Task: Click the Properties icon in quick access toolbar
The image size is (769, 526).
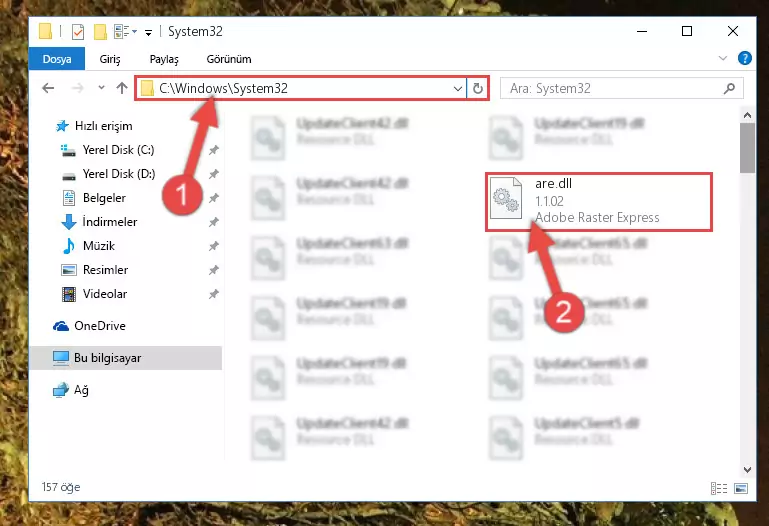Action: click(77, 32)
